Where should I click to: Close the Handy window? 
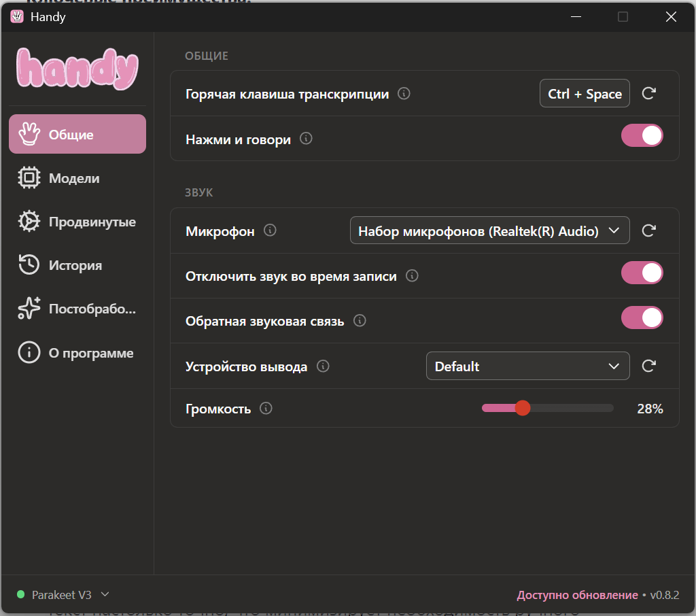[671, 17]
